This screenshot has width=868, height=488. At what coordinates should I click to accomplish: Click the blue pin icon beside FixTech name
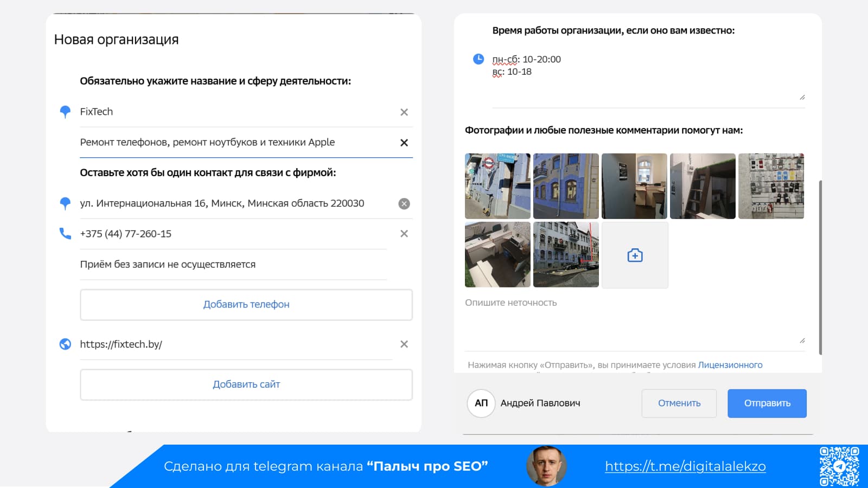(65, 112)
